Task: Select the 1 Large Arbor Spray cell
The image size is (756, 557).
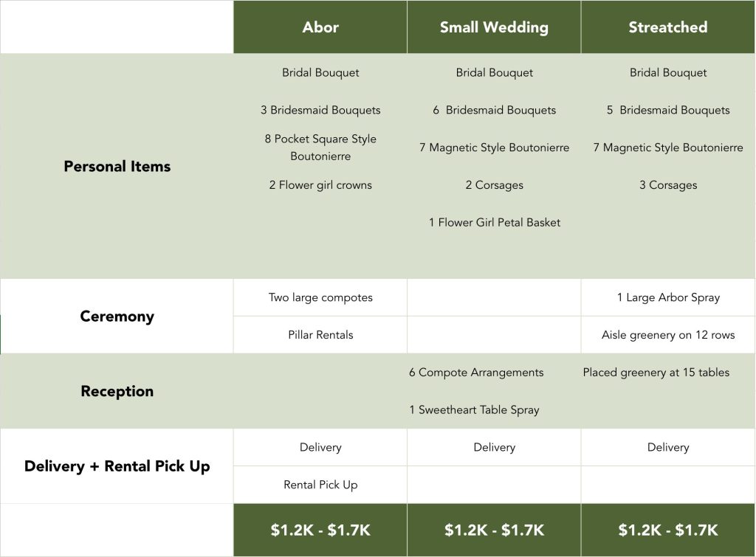Action: click(x=667, y=297)
